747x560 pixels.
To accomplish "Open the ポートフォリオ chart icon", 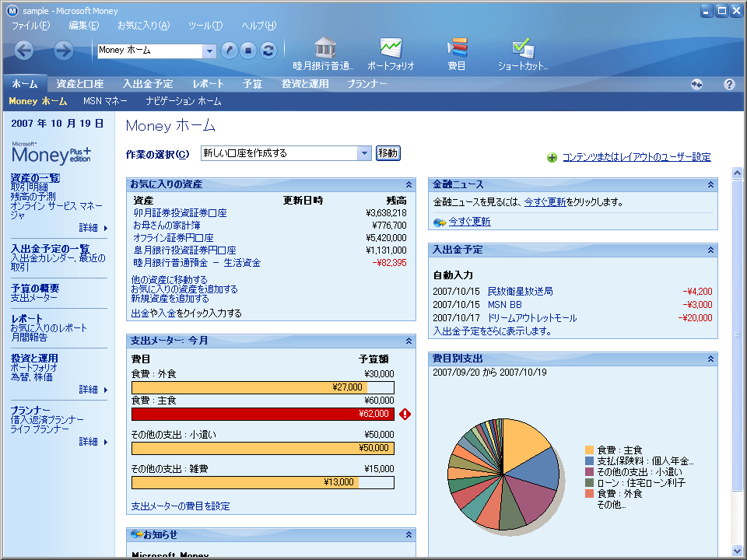I will tap(391, 54).
